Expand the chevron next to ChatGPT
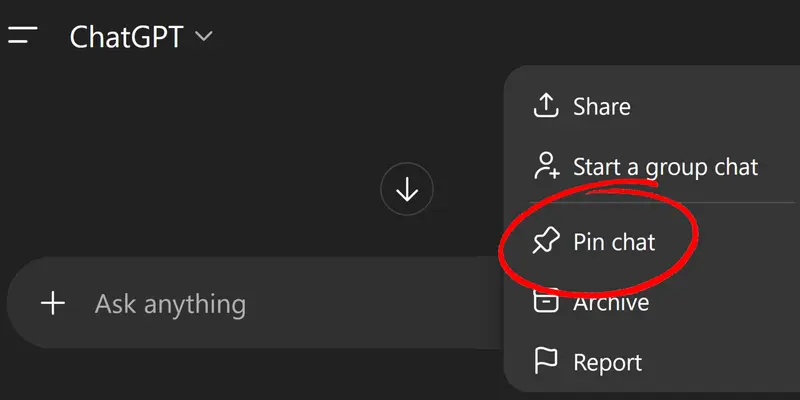The width and height of the screenshot is (800, 400). (x=204, y=37)
